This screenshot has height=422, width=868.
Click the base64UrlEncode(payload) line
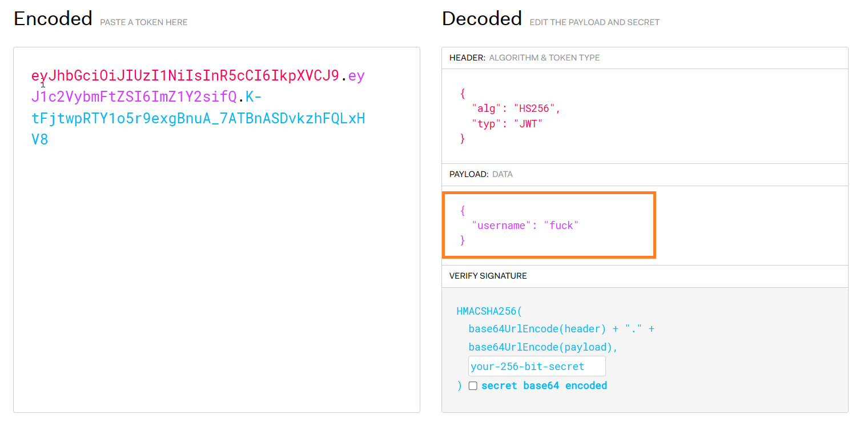pyautogui.click(x=543, y=347)
